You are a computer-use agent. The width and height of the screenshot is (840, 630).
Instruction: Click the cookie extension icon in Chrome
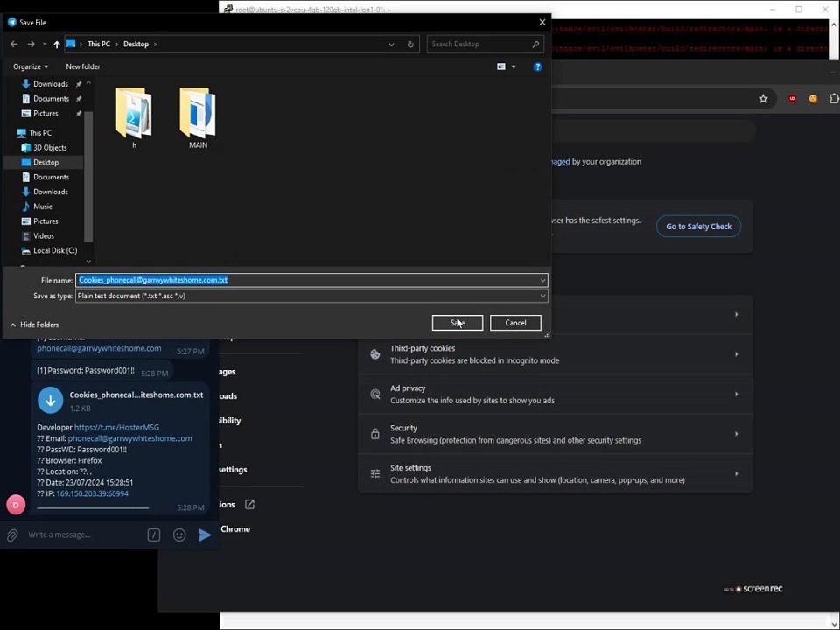[x=813, y=99]
